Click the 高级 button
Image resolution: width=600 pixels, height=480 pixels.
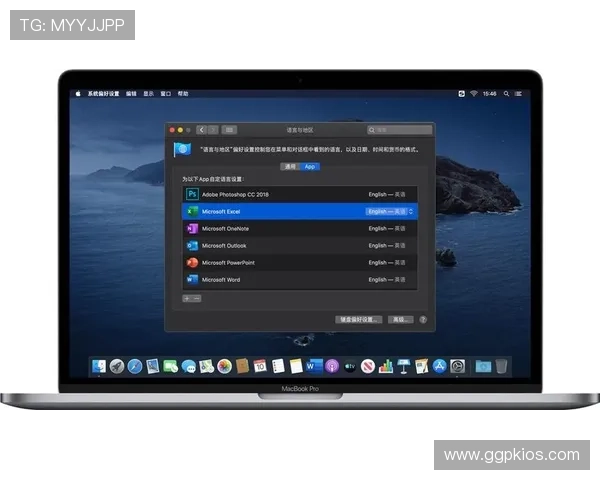pyautogui.click(x=401, y=319)
